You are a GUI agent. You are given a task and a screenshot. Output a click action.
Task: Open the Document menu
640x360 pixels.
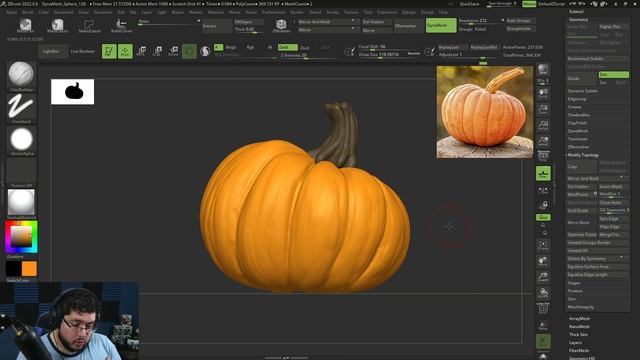pos(64,12)
